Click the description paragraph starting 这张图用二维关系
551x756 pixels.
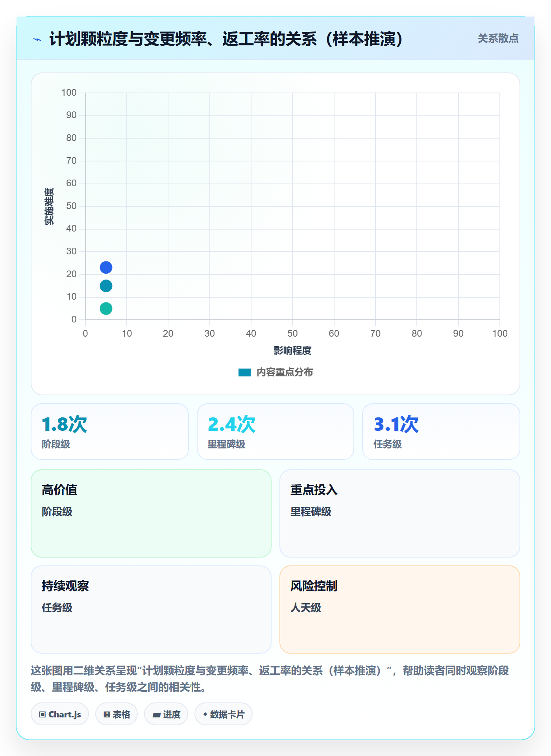(x=270, y=679)
